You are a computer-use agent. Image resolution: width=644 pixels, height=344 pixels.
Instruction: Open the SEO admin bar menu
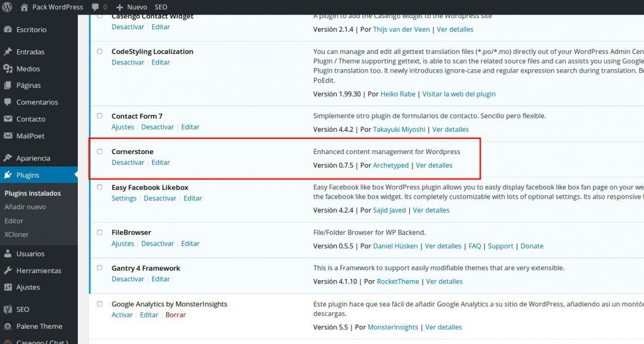click(x=161, y=7)
